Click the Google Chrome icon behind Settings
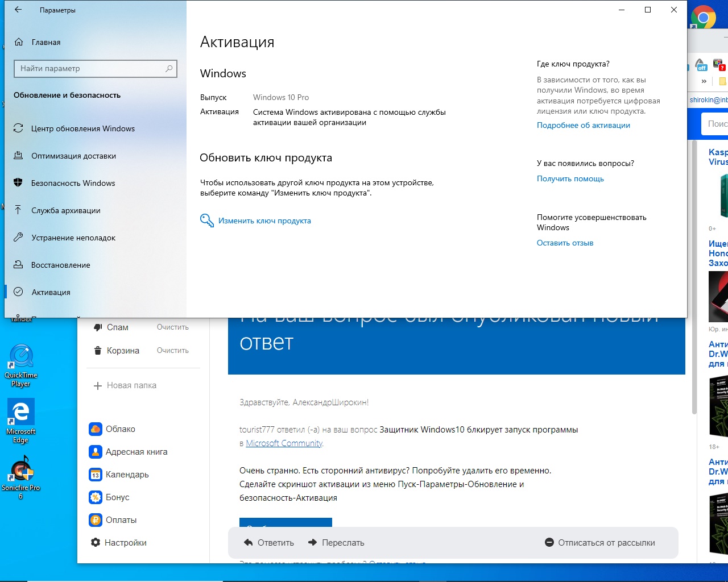This screenshot has height=582, width=728. 704,18
